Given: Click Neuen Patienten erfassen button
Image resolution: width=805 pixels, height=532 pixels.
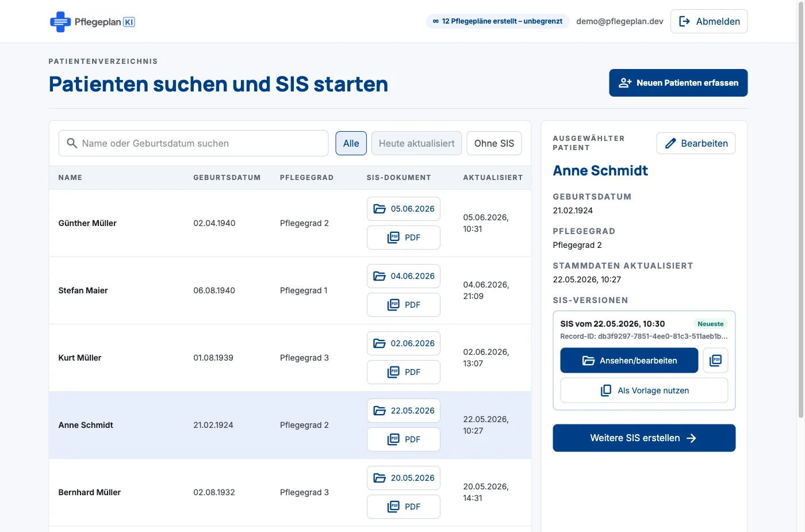Looking at the screenshot, I should (x=678, y=83).
